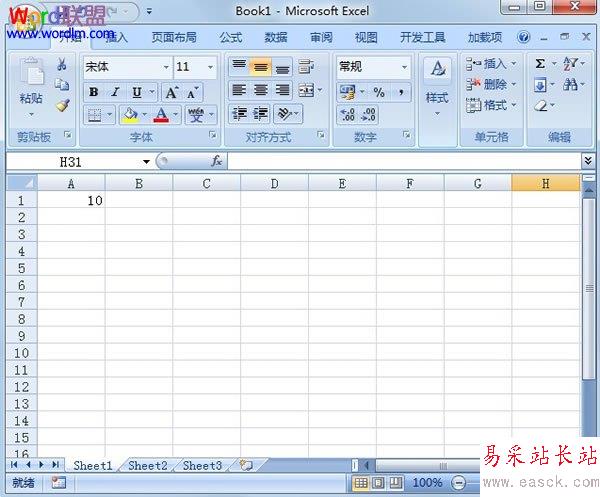Toggle middle vertical alignment
The width and height of the screenshot is (600, 497).
tap(261, 66)
